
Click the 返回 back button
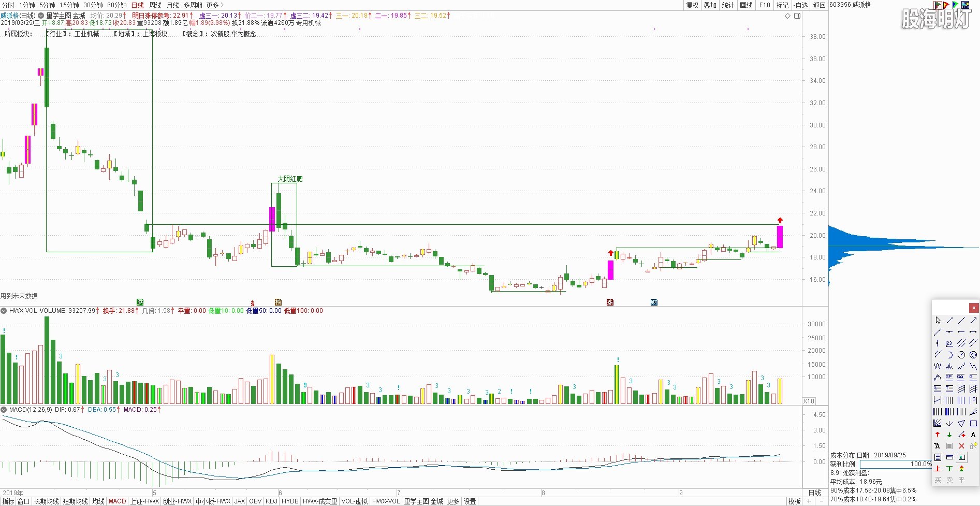[x=819, y=5]
